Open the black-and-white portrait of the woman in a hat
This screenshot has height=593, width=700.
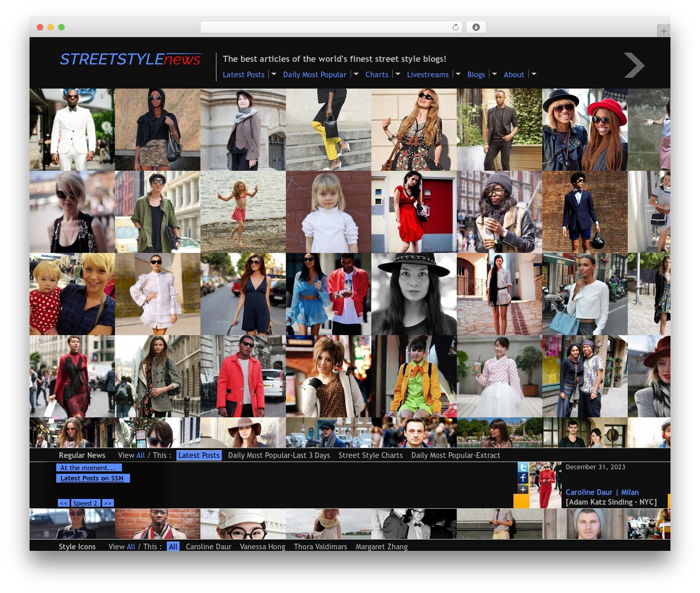[x=414, y=294]
